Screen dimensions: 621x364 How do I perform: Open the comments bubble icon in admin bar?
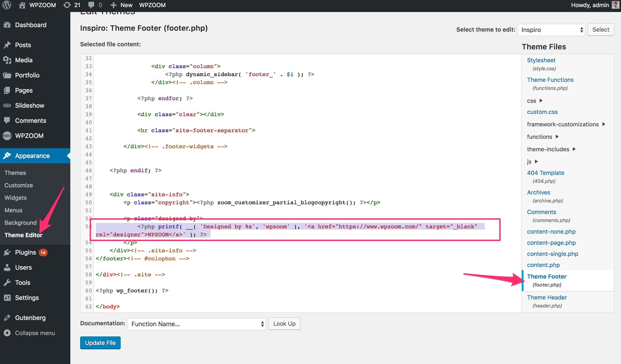91,5
